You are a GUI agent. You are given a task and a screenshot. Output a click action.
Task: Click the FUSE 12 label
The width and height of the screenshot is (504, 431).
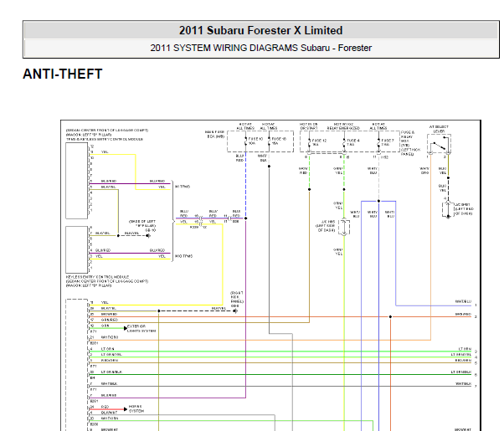point(319,141)
